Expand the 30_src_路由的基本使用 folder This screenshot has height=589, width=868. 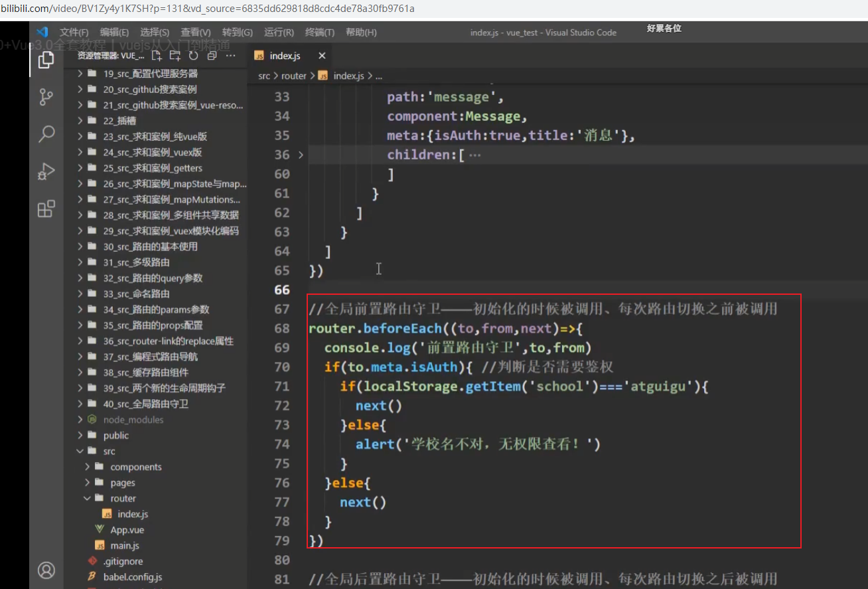[x=80, y=246]
